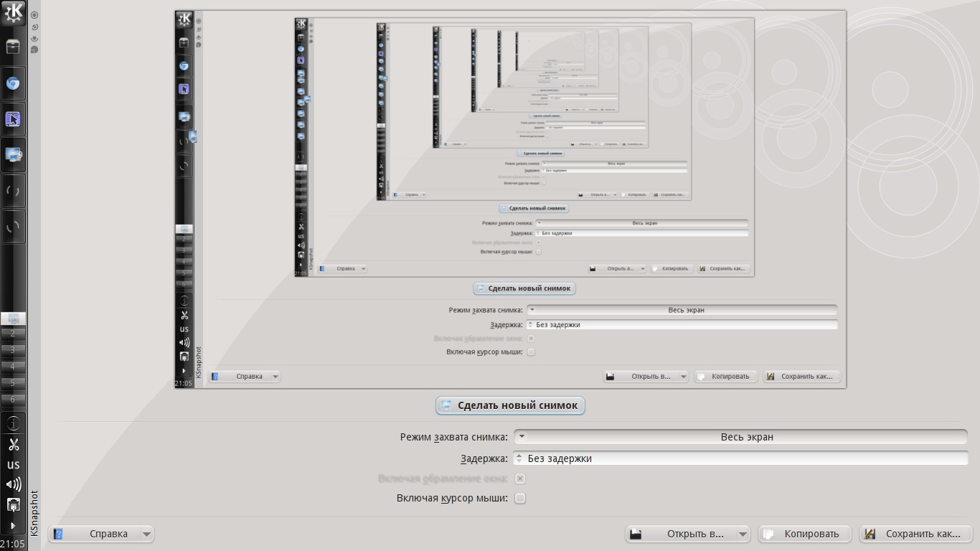Open the Klipper clipboard scissors icon
Image resolution: width=980 pixels, height=551 pixels.
click(13, 445)
